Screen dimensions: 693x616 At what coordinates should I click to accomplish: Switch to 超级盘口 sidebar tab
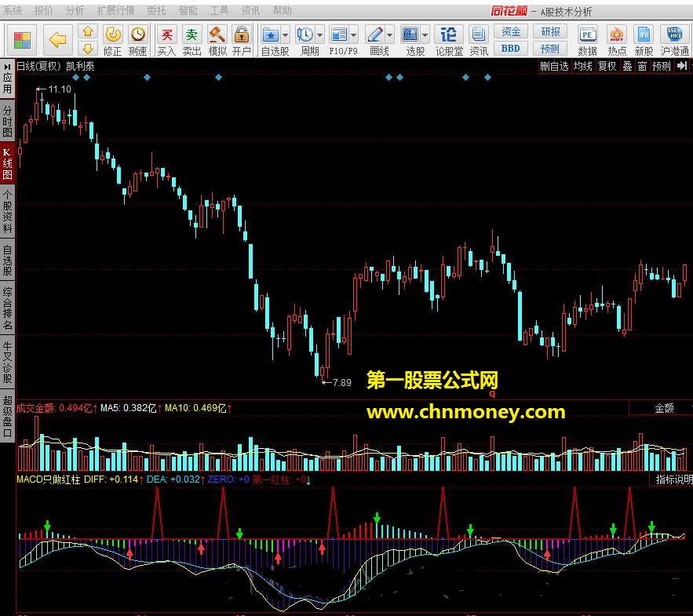click(x=7, y=416)
